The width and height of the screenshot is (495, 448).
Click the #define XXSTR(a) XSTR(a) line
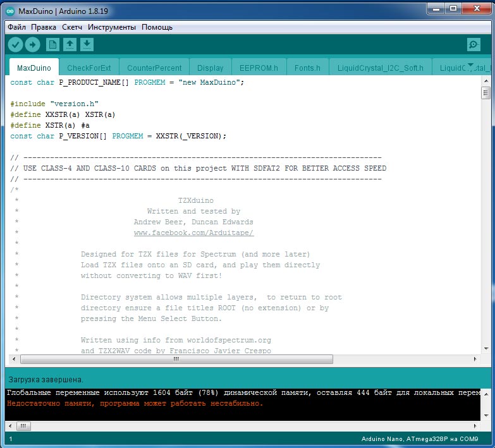point(63,114)
